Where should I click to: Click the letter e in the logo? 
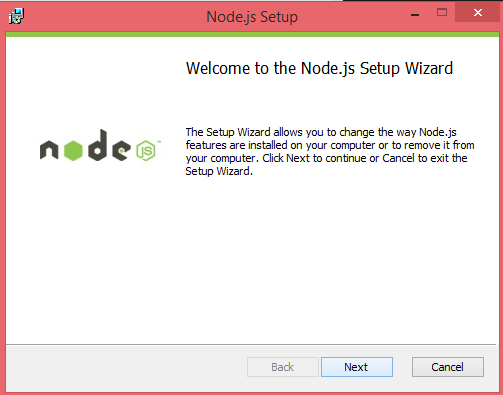pyautogui.click(x=121, y=150)
